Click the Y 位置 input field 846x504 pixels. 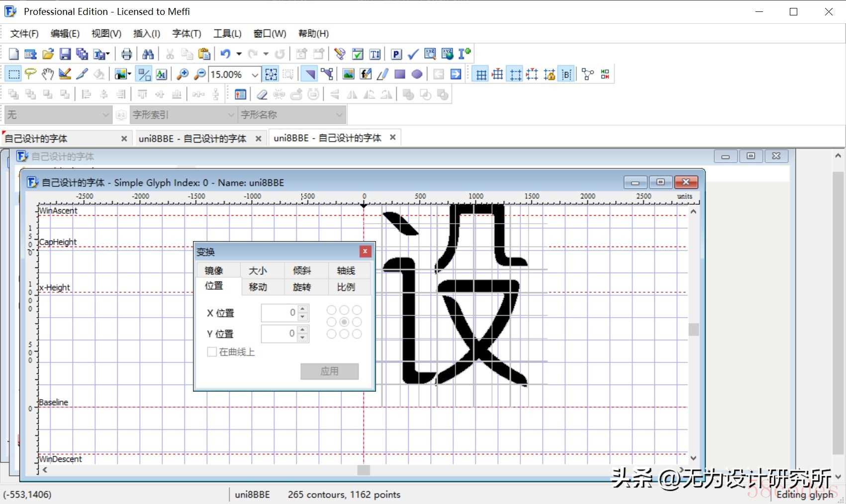pyautogui.click(x=280, y=334)
